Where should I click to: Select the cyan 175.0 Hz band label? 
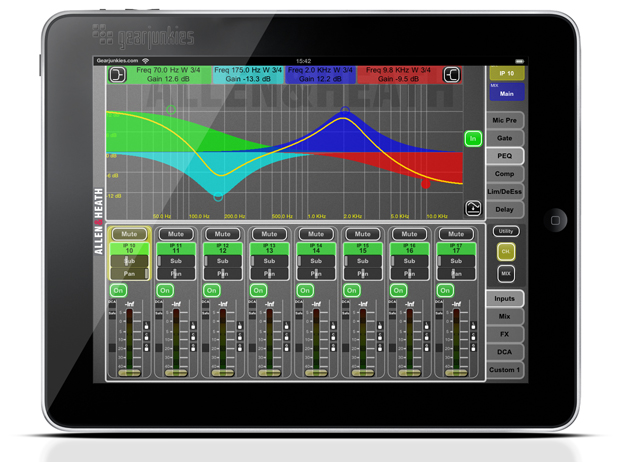pyautogui.click(x=248, y=75)
